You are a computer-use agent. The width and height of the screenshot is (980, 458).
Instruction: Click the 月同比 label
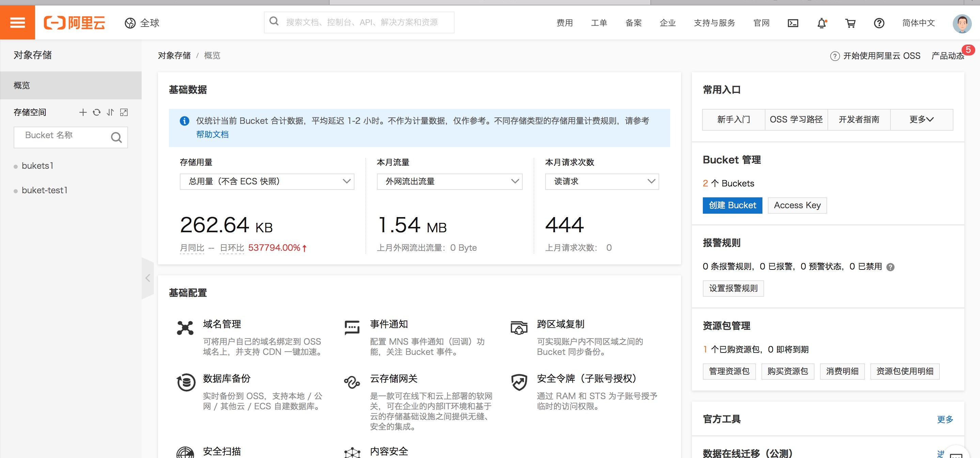192,248
